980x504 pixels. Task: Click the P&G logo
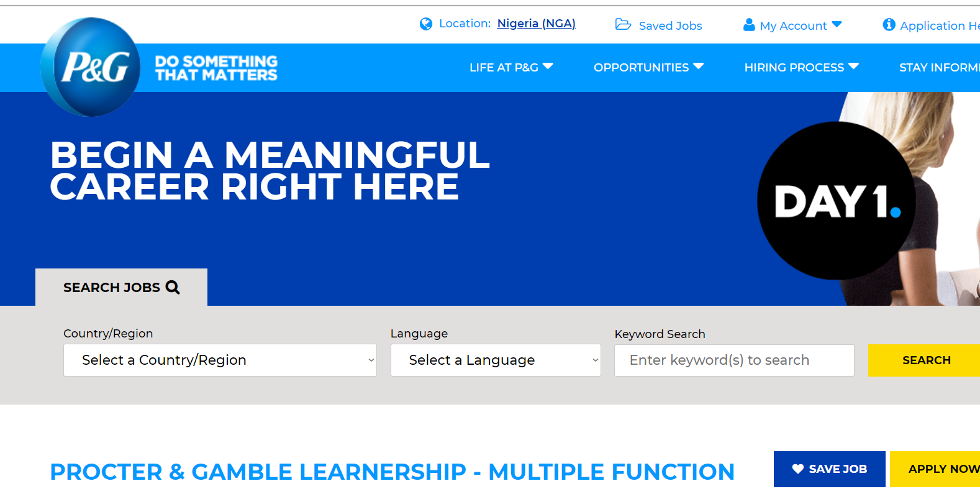click(x=91, y=67)
